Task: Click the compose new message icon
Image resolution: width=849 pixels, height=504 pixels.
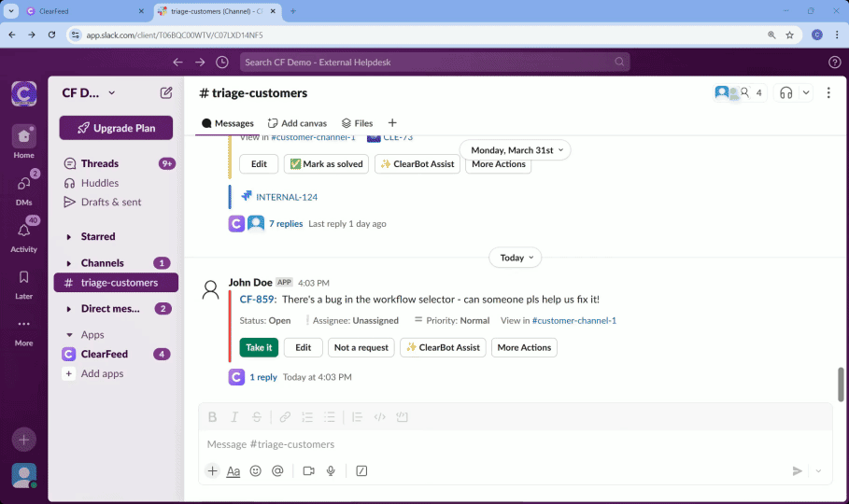Action: pos(166,92)
